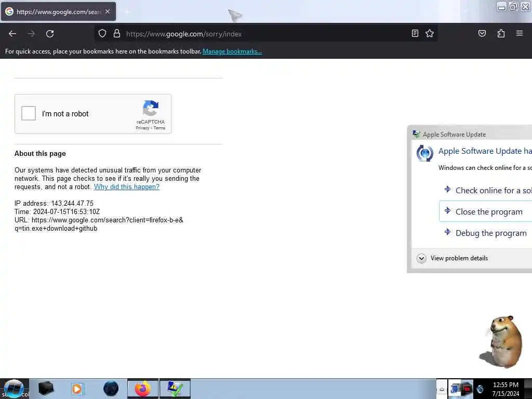Open the tracking protection shield icon
The image size is (532, 399).
102,34
